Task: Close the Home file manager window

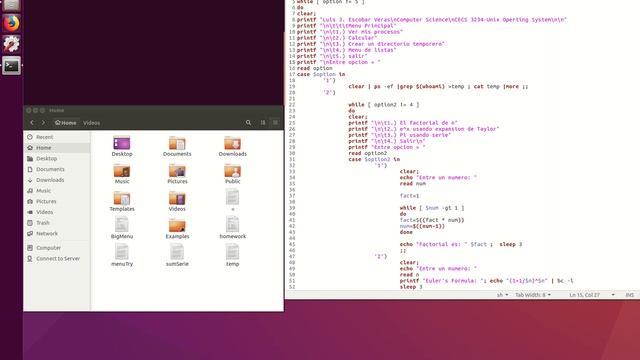Action: click(x=29, y=110)
